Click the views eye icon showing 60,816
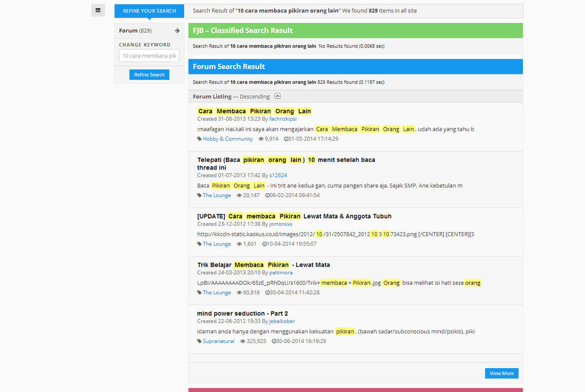The image size is (585, 392). click(239, 293)
